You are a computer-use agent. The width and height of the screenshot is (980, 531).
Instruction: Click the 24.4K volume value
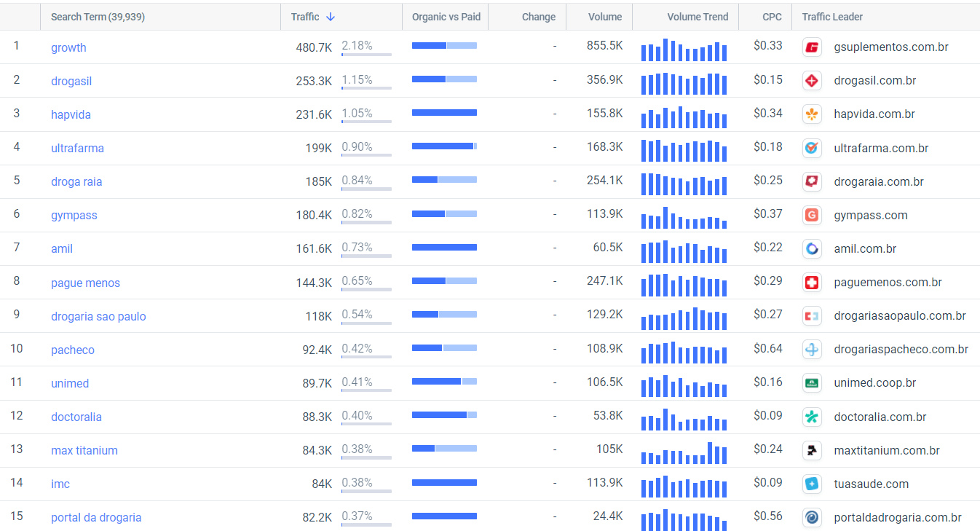click(608, 516)
